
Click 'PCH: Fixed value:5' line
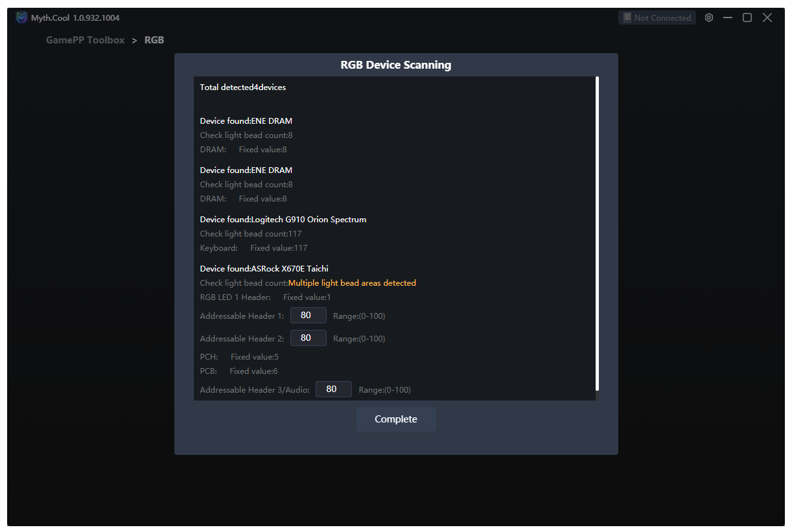[x=239, y=357]
